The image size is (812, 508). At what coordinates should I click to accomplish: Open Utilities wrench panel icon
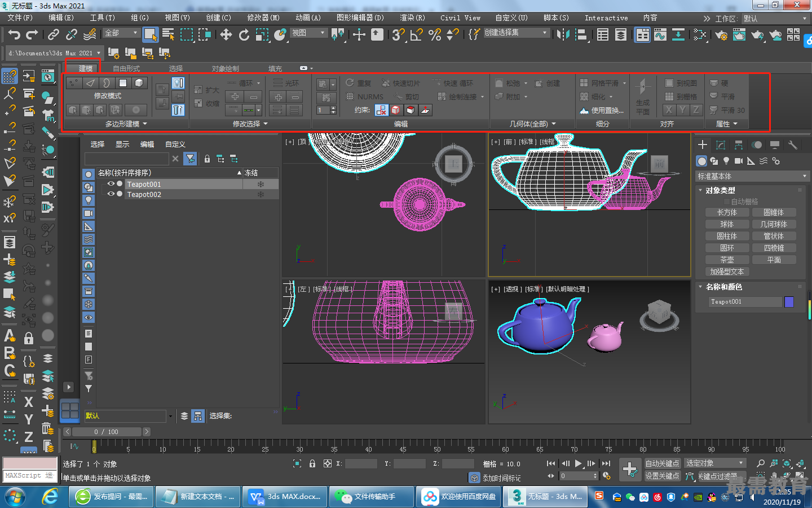pos(793,145)
